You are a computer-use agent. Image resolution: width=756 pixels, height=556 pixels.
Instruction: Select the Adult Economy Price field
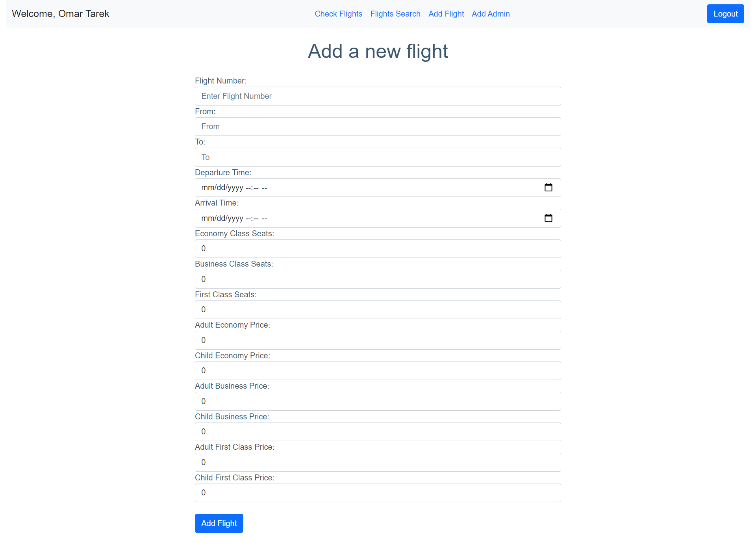(378, 340)
